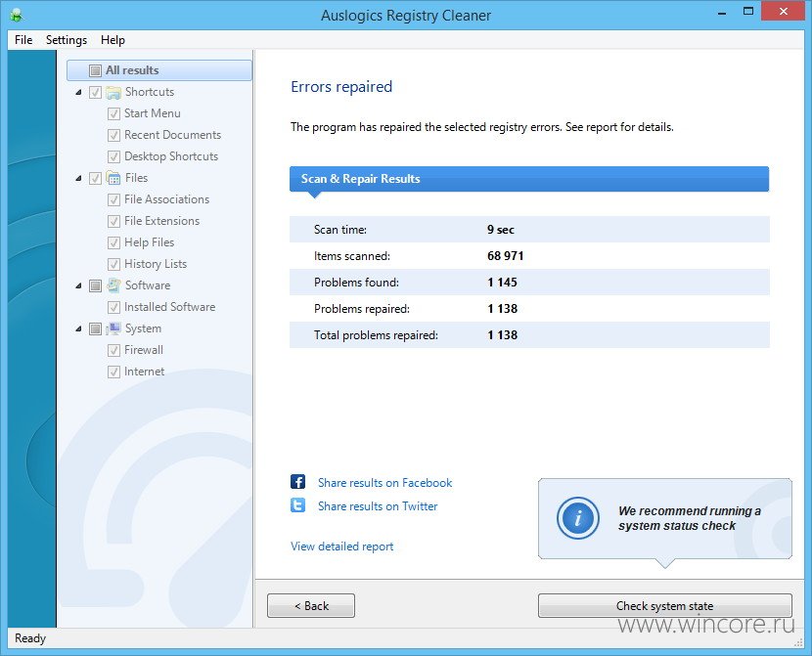Toggle the Software category checkbox

pos(95,285)
